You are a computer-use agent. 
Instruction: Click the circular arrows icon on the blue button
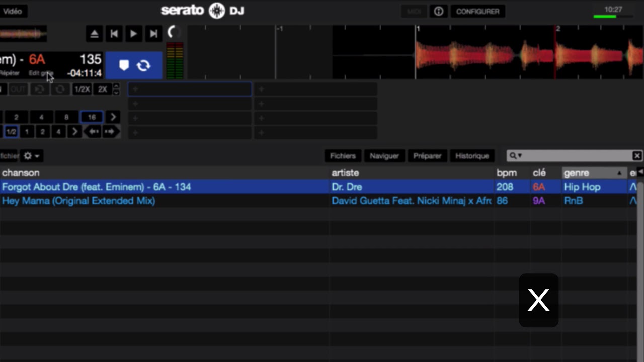pos(144,65)
